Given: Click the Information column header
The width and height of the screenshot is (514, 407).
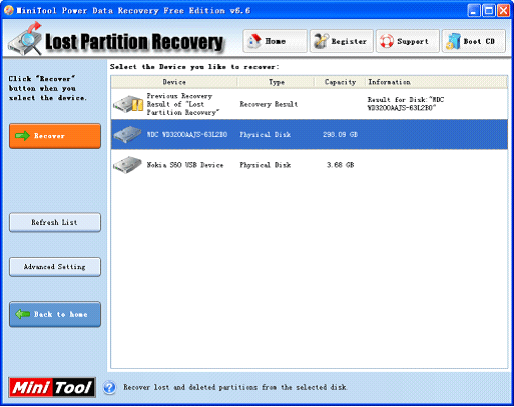Looking at the screenshot, I should pyautogui.click(x=436, y=82).
